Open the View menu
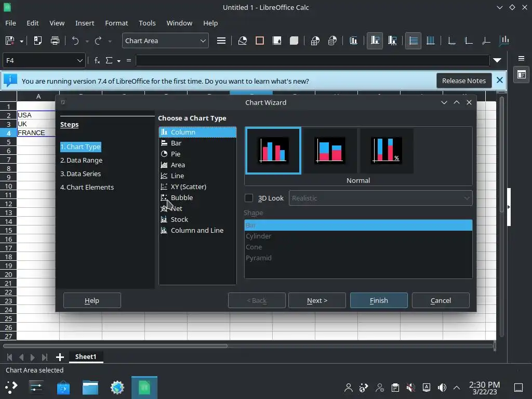The image size is (532, 399). (57, 23)
